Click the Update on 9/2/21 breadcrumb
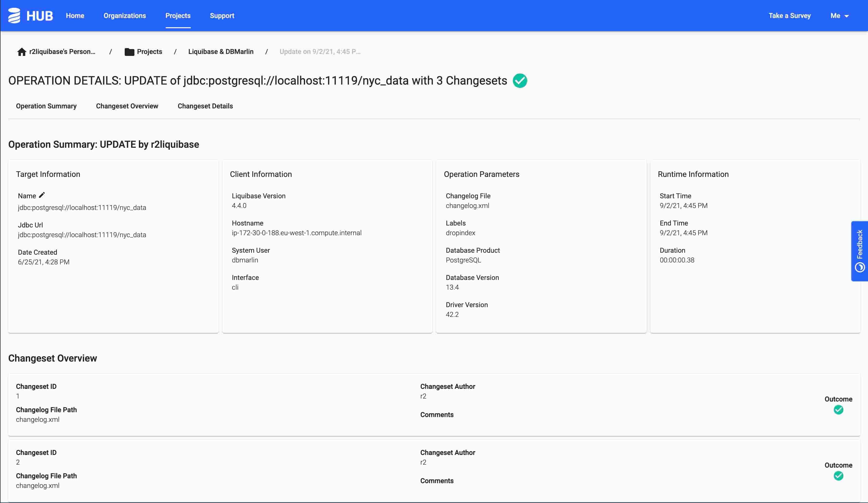The image size is (868, 503). pos(320,52)
